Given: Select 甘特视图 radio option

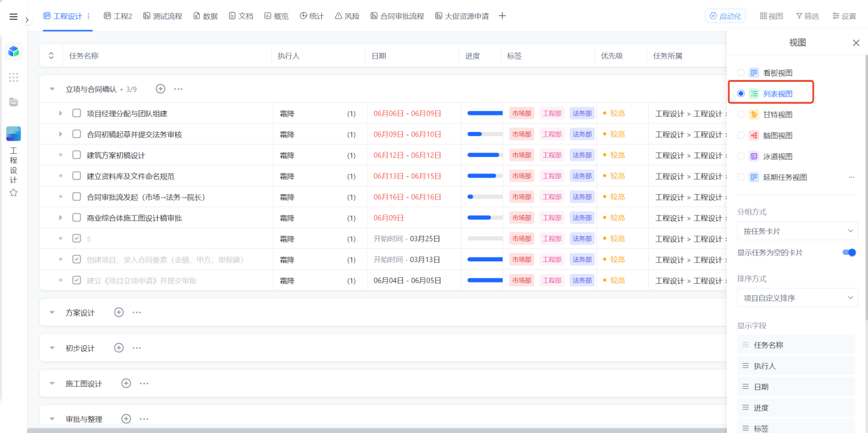Looking at the screenshot, I should pyautogui.click(x=741, y=114).
